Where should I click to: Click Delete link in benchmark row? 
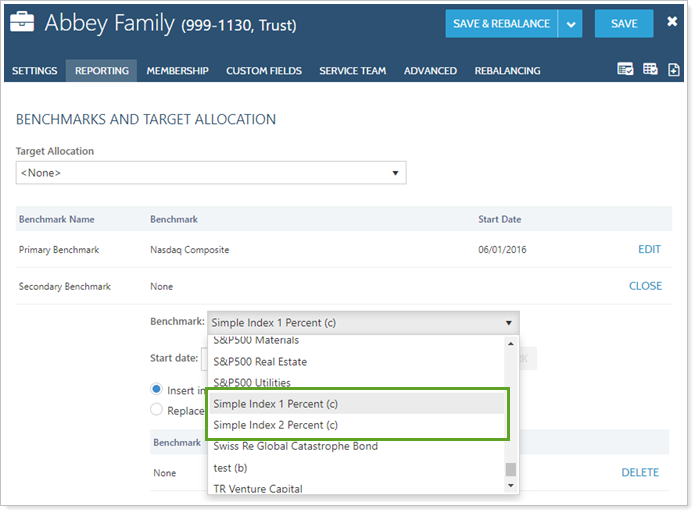pyautogui.click(x=640, y=473)
